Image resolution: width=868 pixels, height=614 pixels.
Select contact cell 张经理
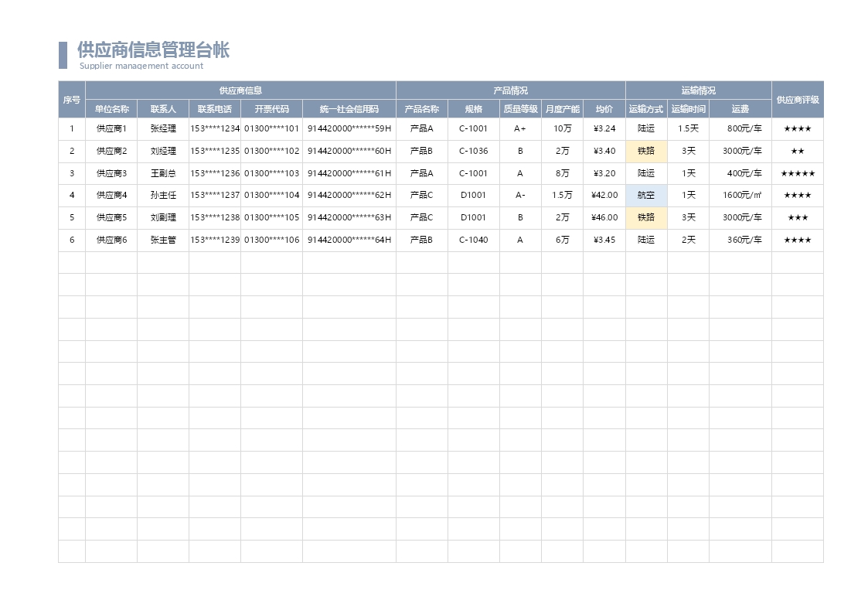click(163, 128)
